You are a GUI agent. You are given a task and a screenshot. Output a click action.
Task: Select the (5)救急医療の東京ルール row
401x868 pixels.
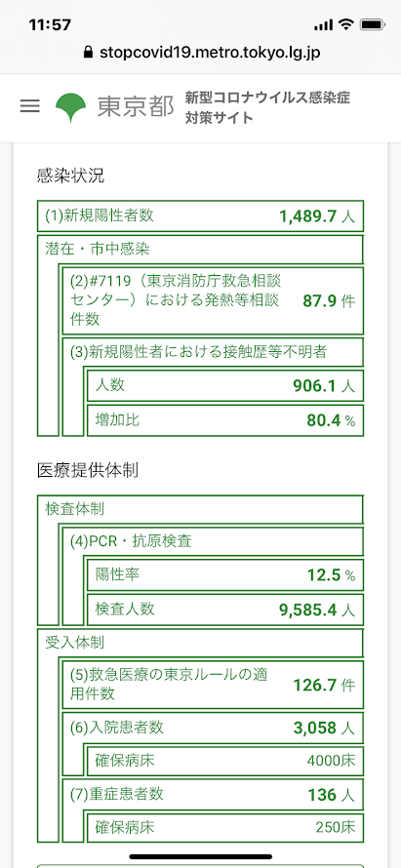click(x=214, y=685)
